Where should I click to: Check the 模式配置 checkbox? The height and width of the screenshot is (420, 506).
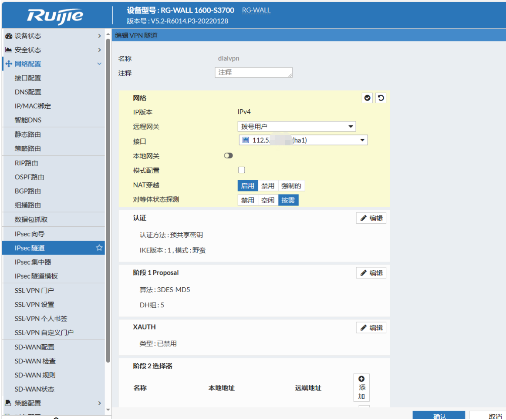(242, 170)
